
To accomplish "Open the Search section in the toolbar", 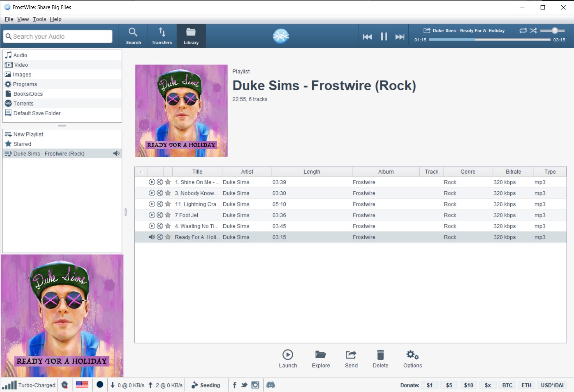I will pyautogui.click(x=133, y=36).
